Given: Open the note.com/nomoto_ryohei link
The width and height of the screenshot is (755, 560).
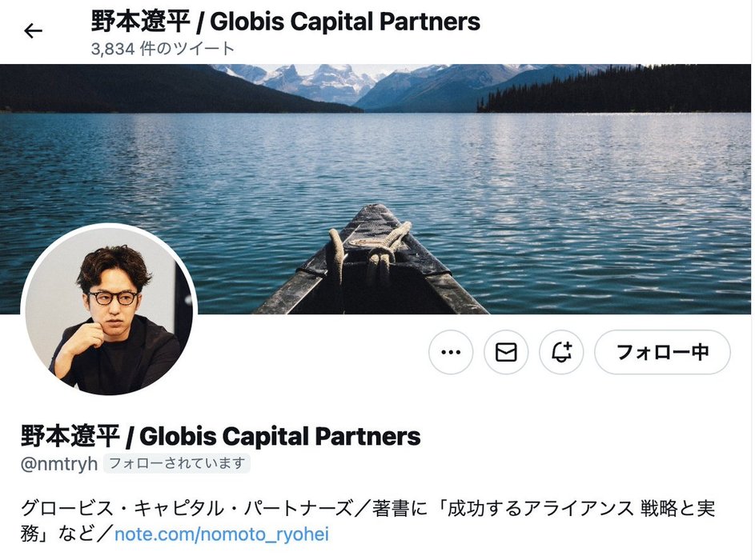Looking at the screenshot, I should coord(222,534).
